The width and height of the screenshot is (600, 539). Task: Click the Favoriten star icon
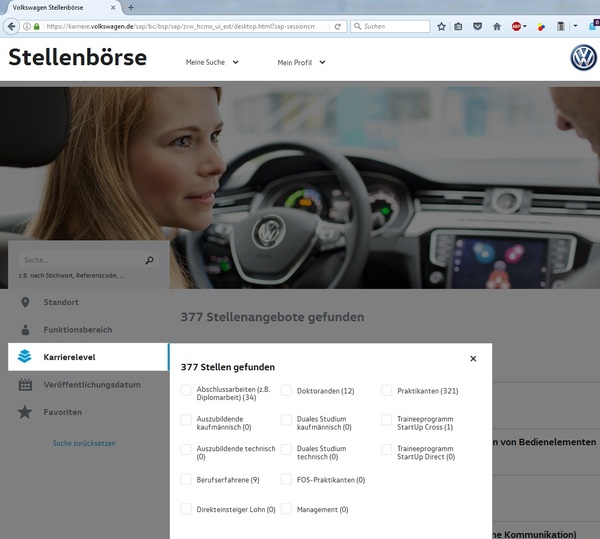point(25,412)
